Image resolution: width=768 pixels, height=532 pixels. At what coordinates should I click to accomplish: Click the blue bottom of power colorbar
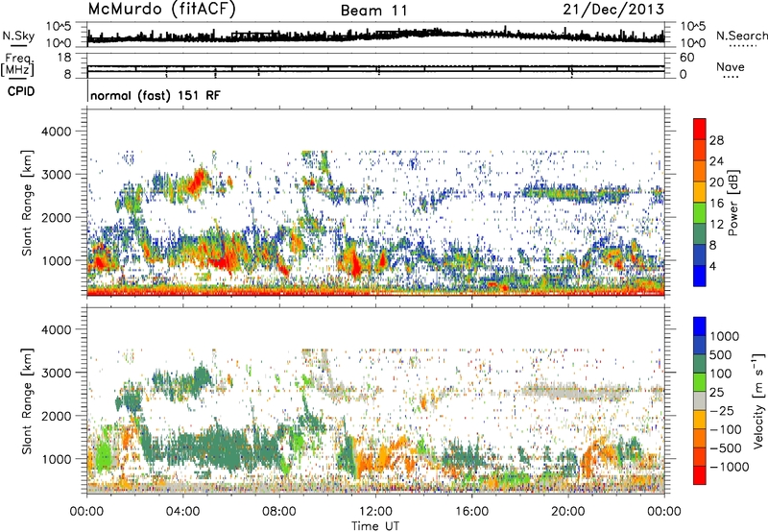click(x=700, y=277)
